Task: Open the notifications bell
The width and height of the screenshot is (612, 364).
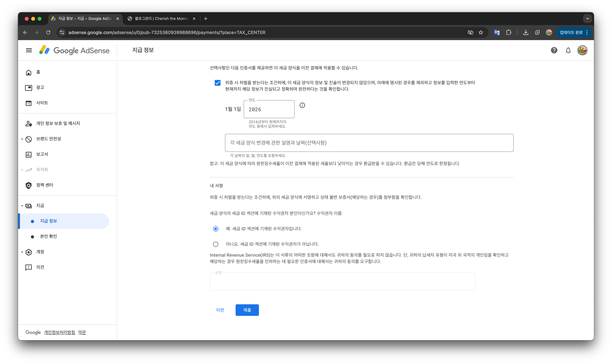Action: pos(568,50)
